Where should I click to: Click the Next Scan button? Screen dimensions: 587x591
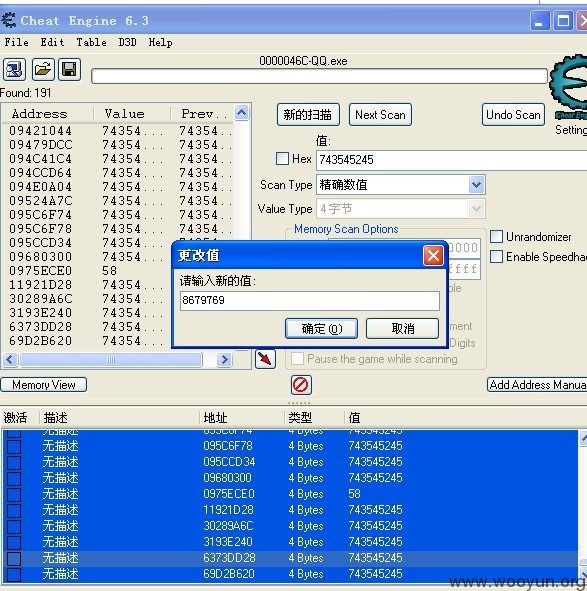(x=380, y=115)
